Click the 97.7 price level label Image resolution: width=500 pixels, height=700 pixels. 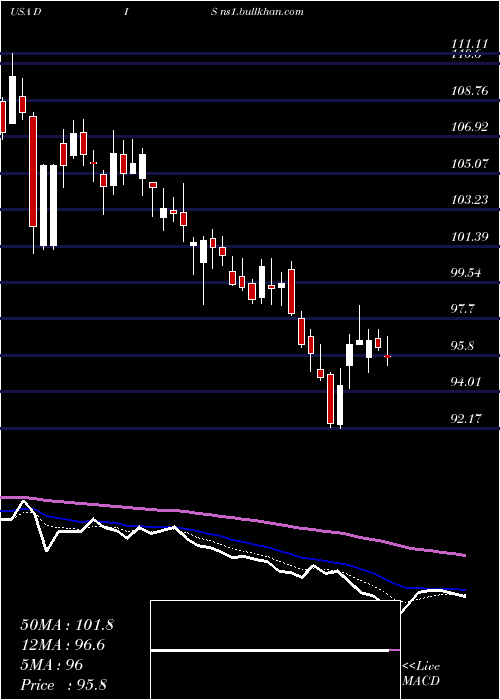point(462,309)
